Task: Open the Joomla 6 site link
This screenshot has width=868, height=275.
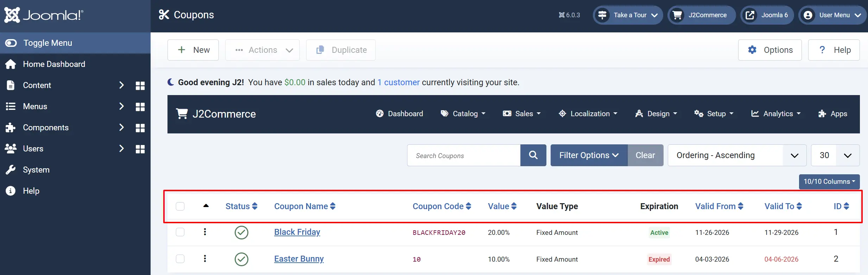Action: [767, 15]
